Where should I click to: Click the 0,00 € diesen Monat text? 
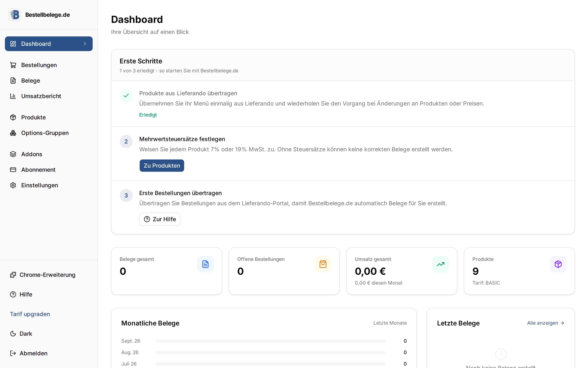pos(379,283)
